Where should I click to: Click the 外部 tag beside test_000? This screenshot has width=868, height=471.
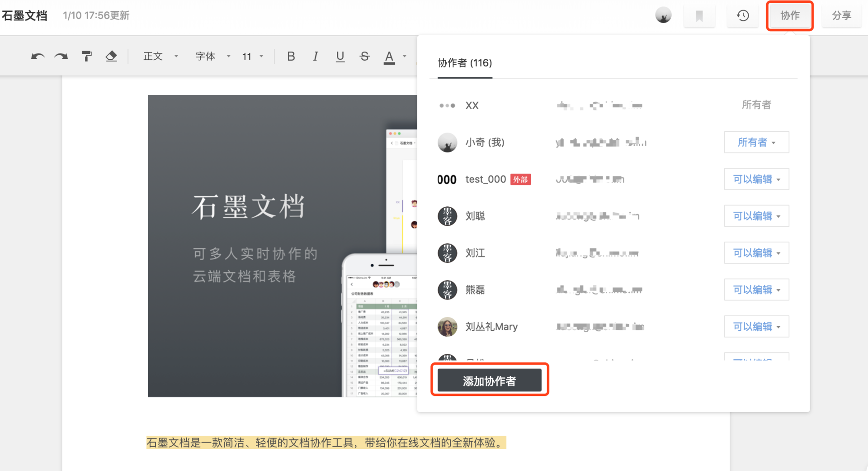pyautogui.click(x=520, y=180)
